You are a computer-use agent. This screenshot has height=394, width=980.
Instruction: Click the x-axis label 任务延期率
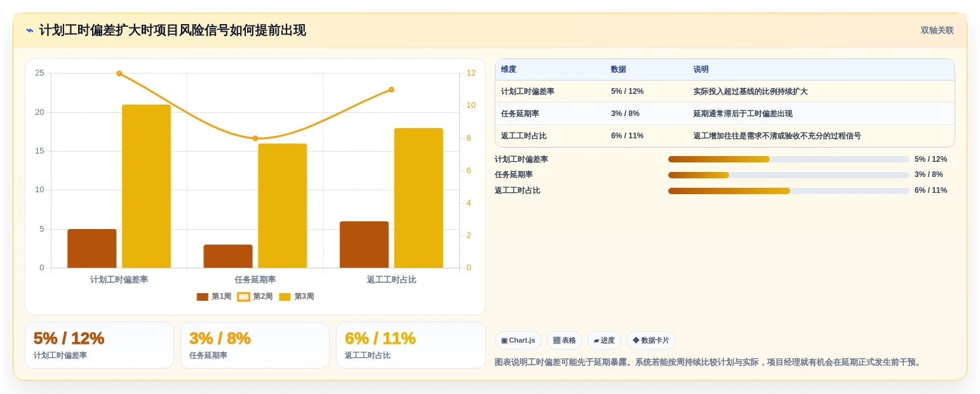(x=255, y=279)
